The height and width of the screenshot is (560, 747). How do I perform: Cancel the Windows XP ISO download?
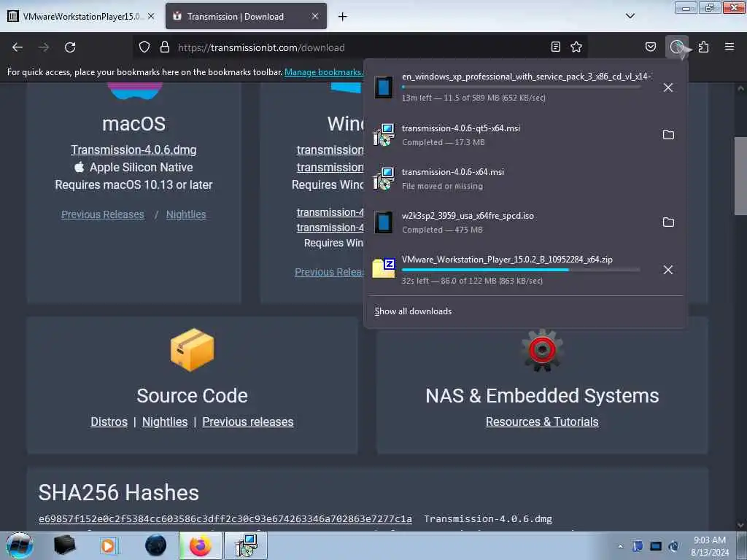668,87
